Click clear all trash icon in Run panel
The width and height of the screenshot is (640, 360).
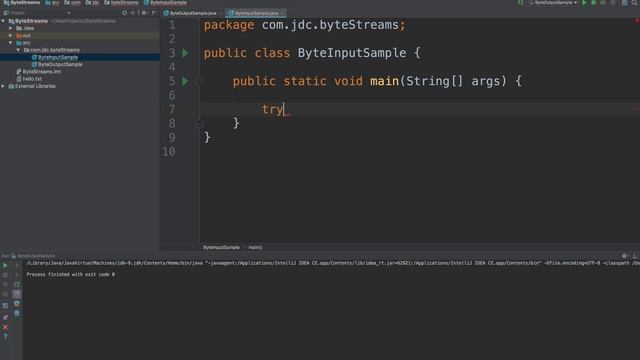(17, 313)
